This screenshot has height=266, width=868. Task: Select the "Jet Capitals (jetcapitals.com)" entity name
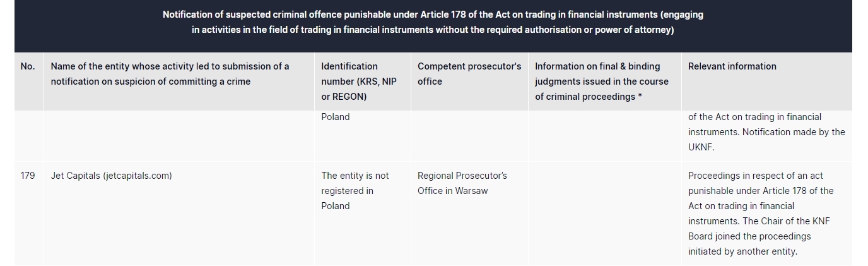pyautogui.click(x=111, y=176)
